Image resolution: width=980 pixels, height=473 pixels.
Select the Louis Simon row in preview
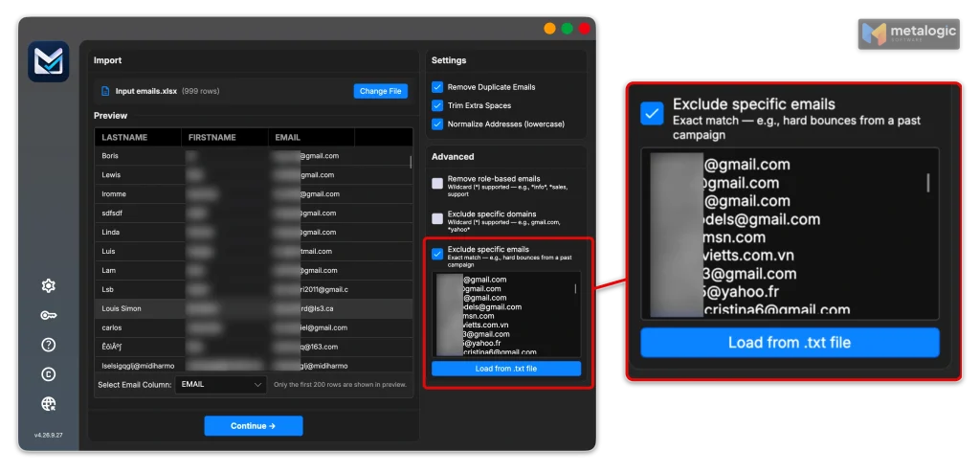[x=253, y=308]
